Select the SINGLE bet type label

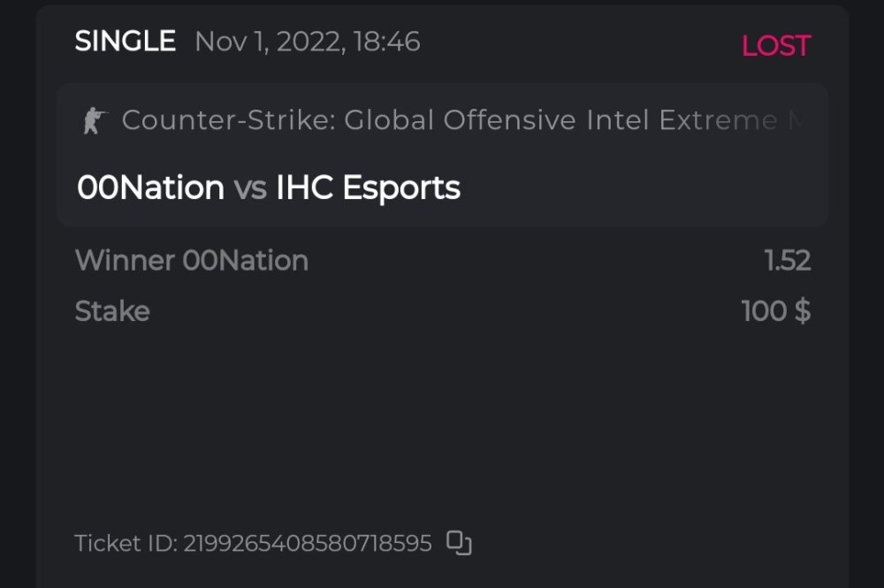tap(125, 42)
